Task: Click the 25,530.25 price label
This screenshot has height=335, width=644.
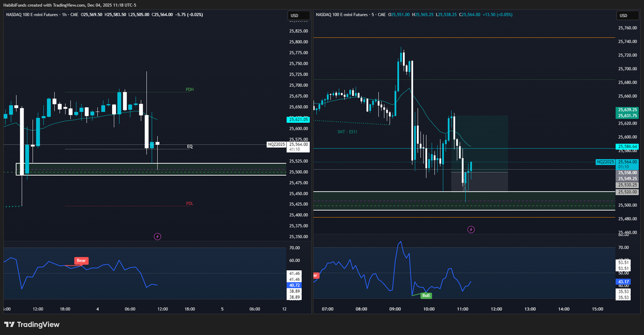Action: [x=627, y=185]
